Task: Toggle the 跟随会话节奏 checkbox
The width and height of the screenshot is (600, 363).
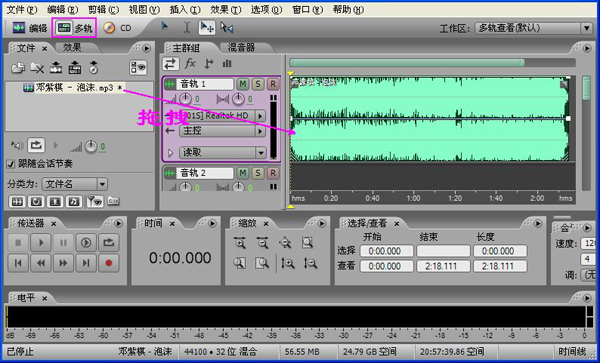Action: (11, 164)
